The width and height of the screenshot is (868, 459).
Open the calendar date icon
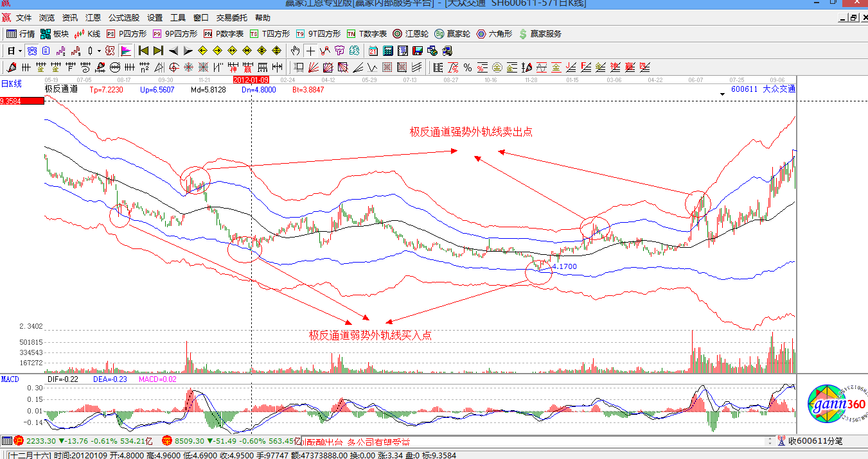(373, 51)
